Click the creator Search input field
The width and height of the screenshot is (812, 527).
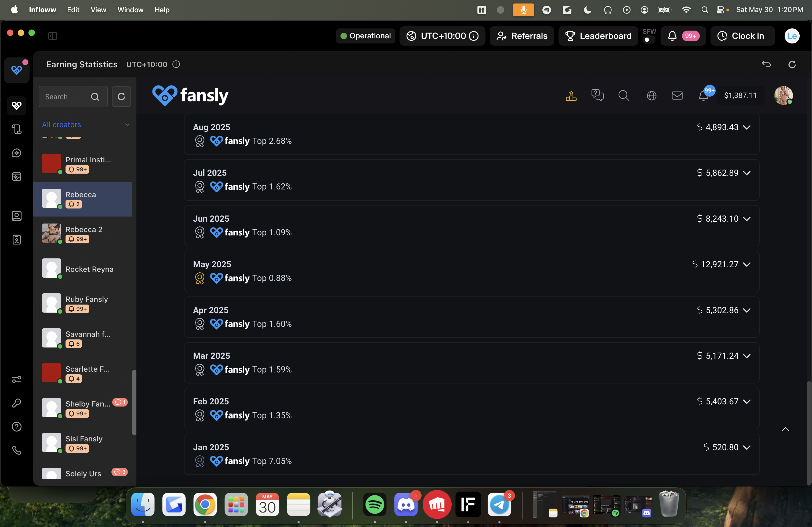click(x=73, y=97)
